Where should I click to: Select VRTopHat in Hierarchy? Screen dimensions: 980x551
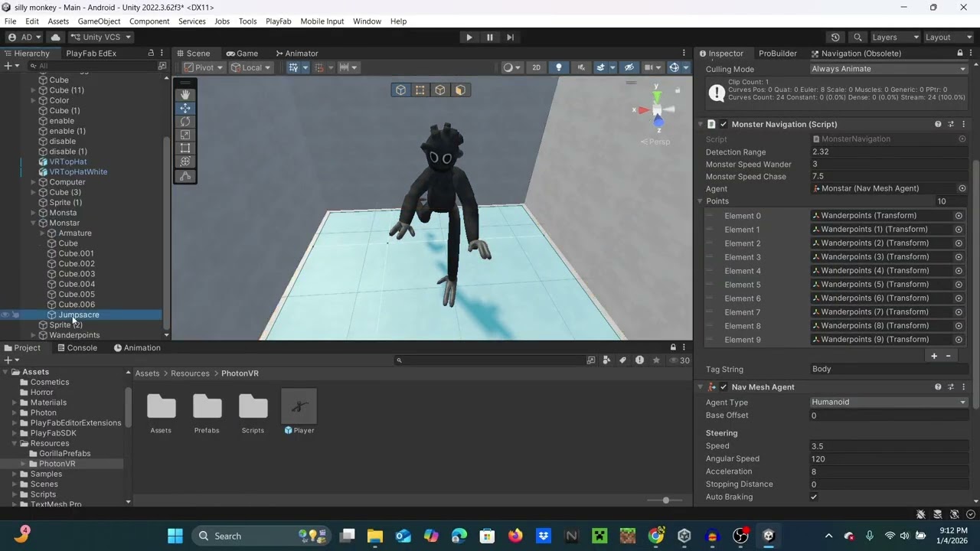pos(68,162)
